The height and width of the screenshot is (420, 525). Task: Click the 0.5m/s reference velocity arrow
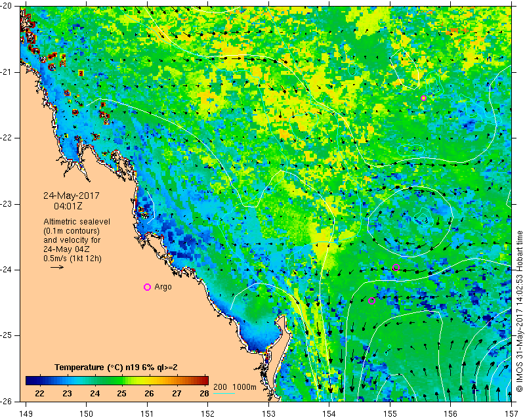pos(57,267)
